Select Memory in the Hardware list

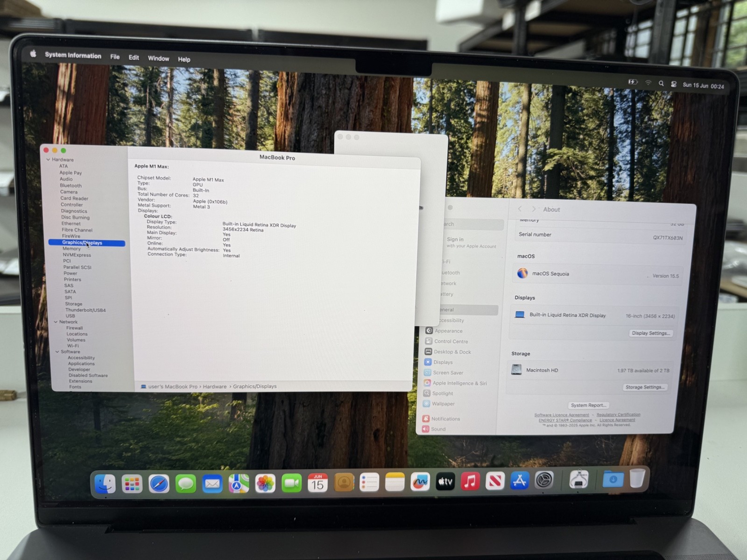point(71,249)
